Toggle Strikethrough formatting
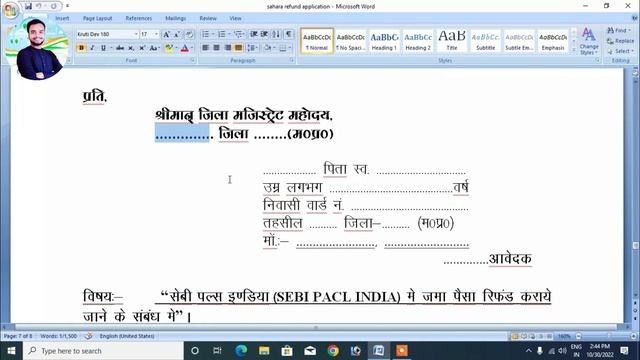 [120, 48]
